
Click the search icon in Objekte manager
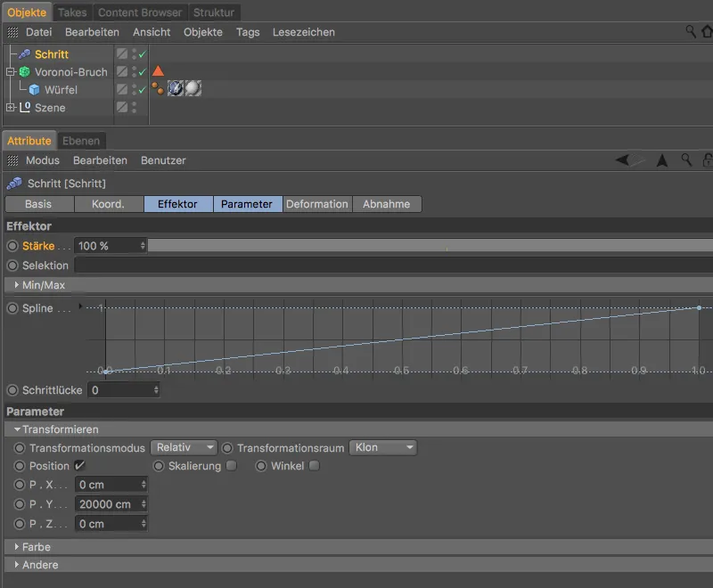[x=691, y=31]
